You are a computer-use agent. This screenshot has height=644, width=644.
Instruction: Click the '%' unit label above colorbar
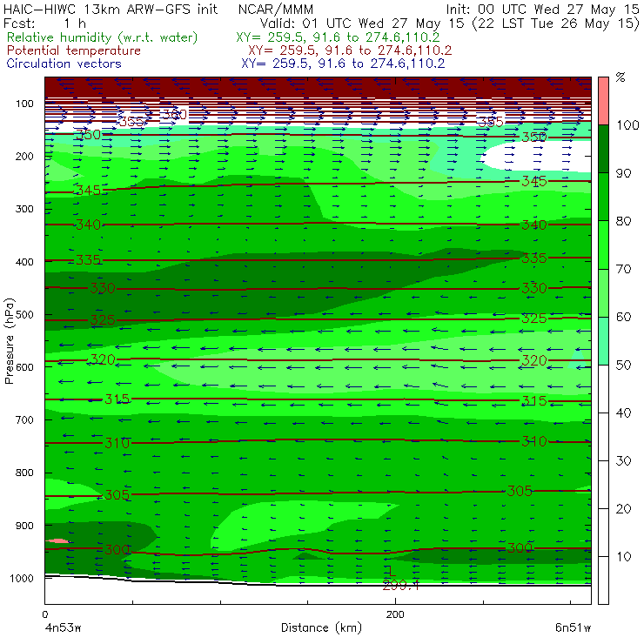point(621,77)
